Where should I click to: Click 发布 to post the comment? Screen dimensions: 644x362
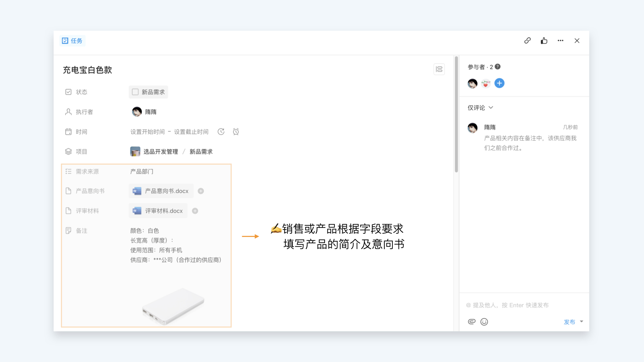pyautogui.click(x=569, y=322)
